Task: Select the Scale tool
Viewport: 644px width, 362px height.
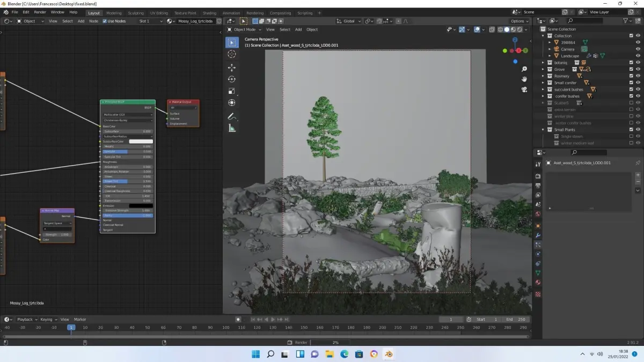Action: (x=232, y=91)
